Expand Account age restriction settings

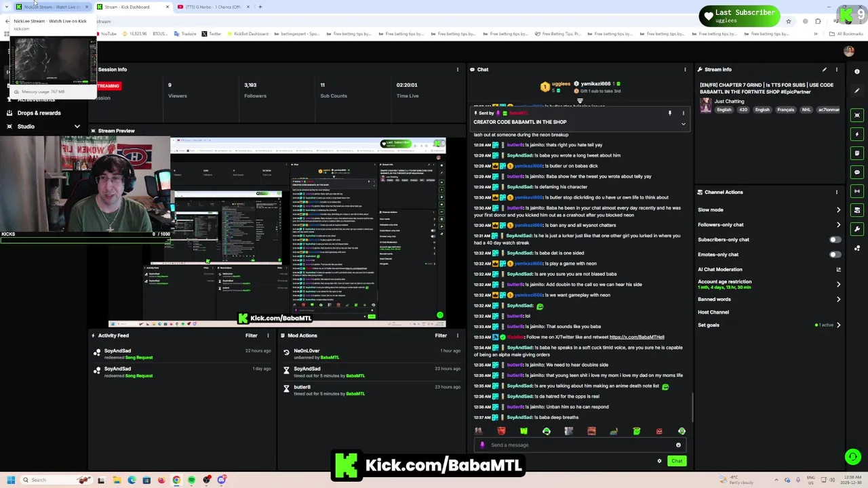pyautogui.click(x=839, y=285)
